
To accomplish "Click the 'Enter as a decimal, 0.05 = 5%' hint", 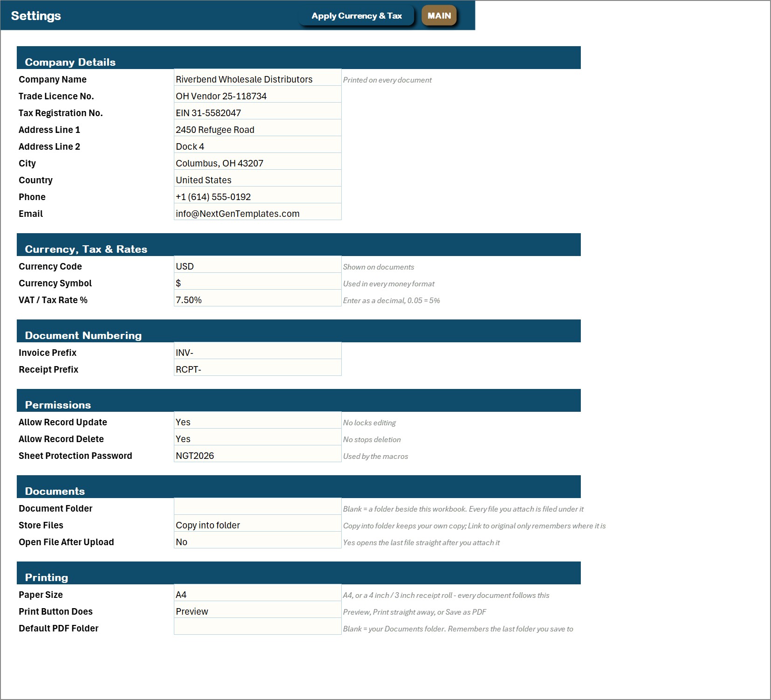I will (392, 301).
